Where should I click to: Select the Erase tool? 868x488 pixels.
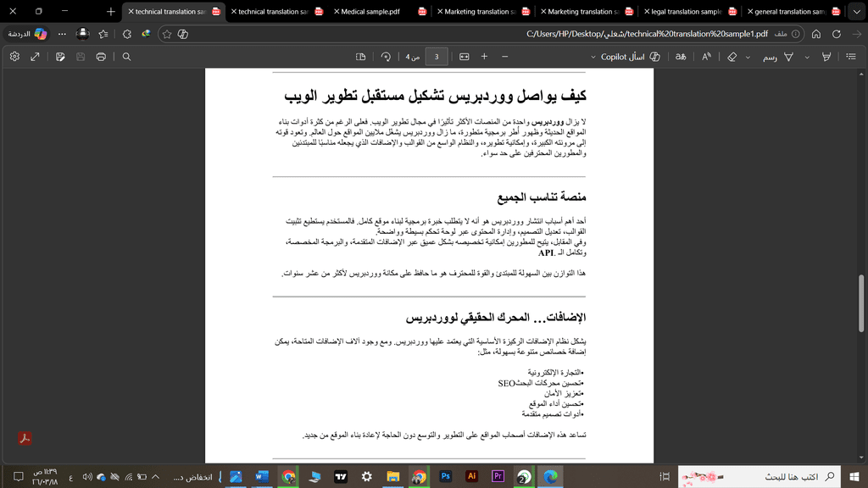point(732,57)
